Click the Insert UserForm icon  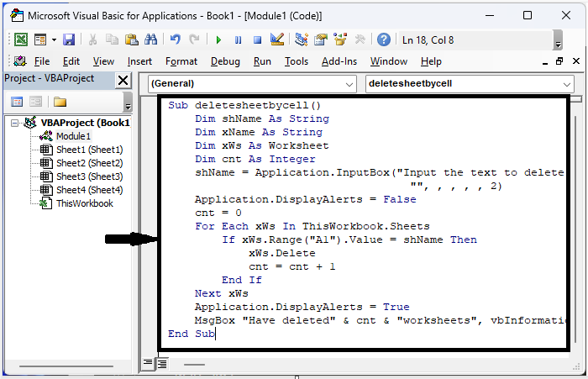point(40,39)
